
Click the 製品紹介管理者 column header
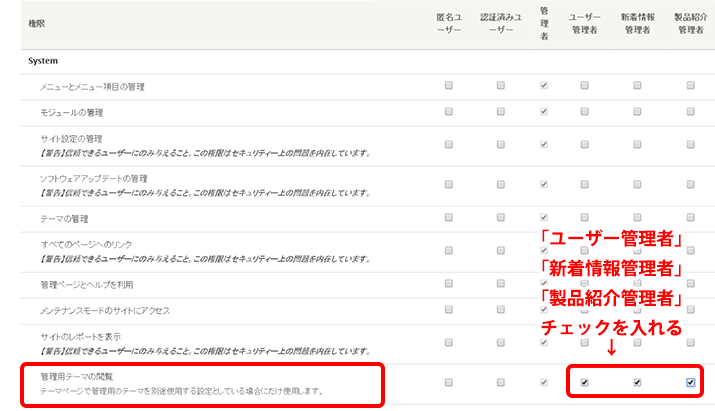[x=690, y=23]
